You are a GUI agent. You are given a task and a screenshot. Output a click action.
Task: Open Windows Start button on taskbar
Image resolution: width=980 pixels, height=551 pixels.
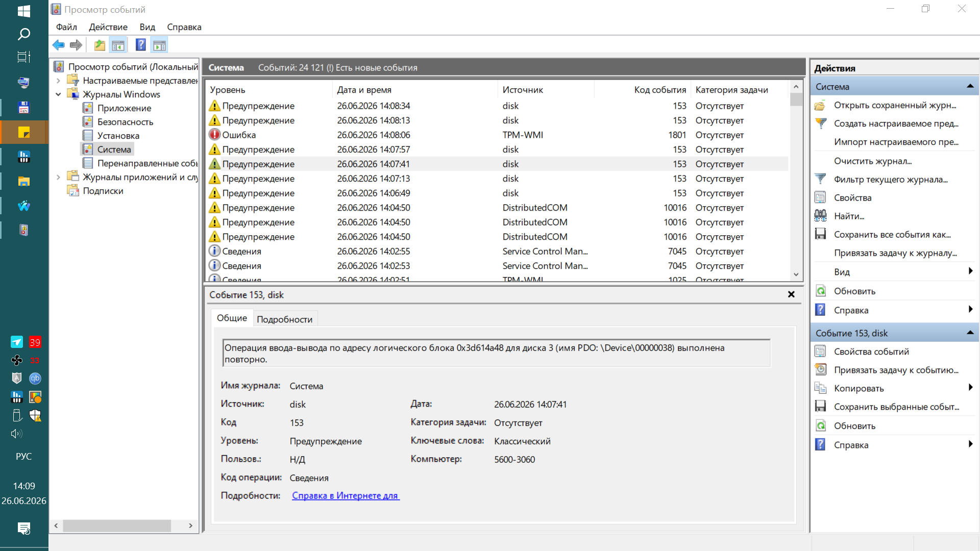pyautogui.click(x=24, y=11)
